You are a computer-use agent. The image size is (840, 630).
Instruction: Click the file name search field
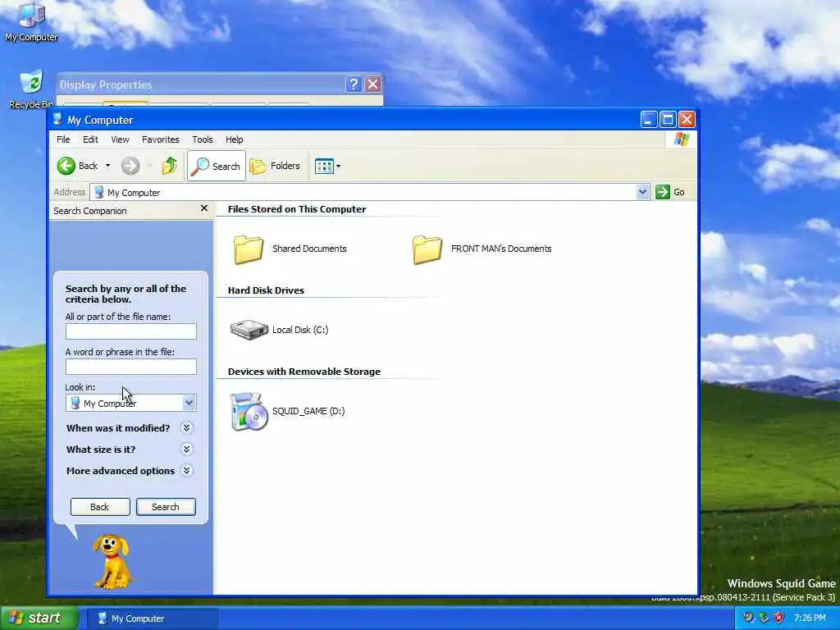point(131,331)
